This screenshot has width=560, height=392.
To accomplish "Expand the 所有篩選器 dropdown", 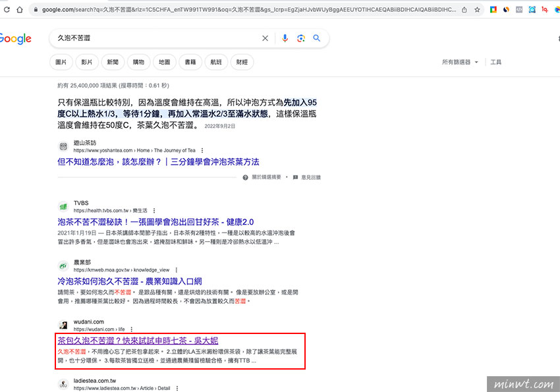I will coord(460,62).
